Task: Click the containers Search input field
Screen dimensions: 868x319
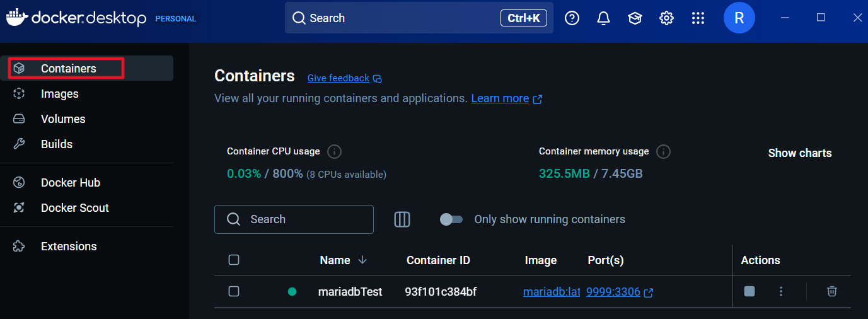Action: click(x=294, y=219)
